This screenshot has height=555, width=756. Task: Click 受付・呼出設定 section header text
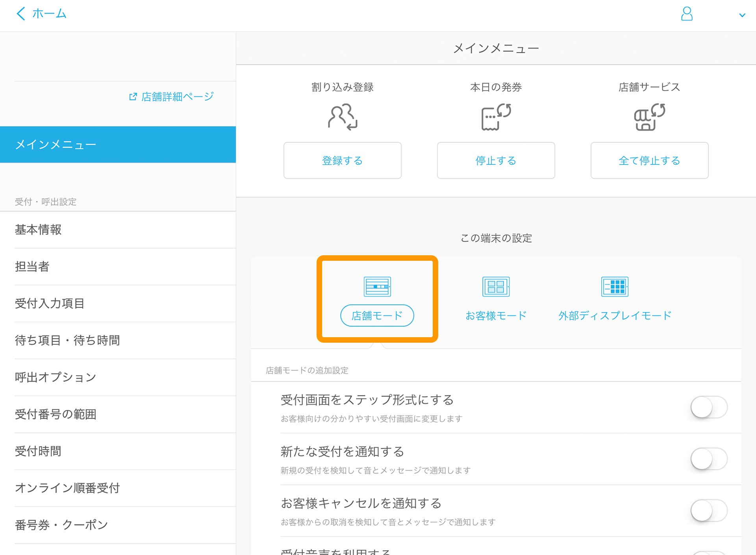(x=46, y=202)
